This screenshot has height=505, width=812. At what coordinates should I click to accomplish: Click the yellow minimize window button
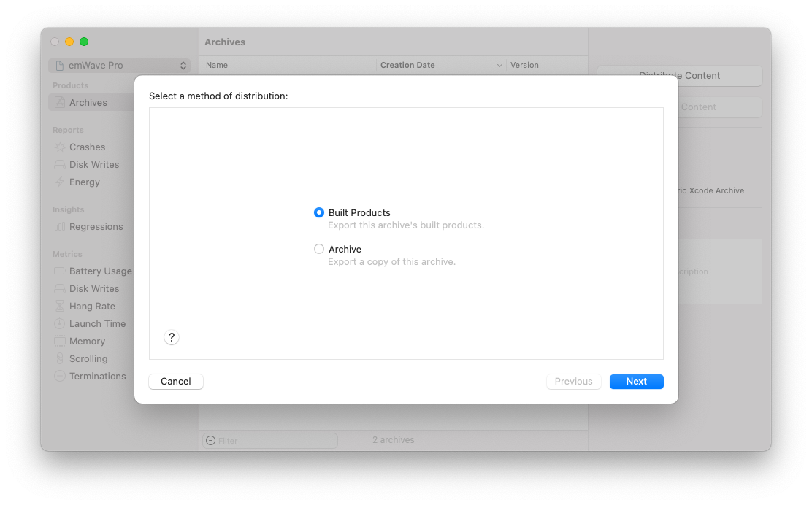(x=69, y=42)
